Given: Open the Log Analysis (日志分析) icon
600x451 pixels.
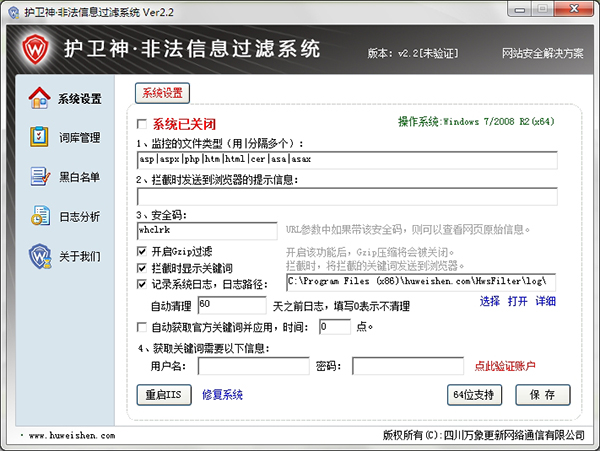Looking at the screenshot, I should click(x=39, y=216).
